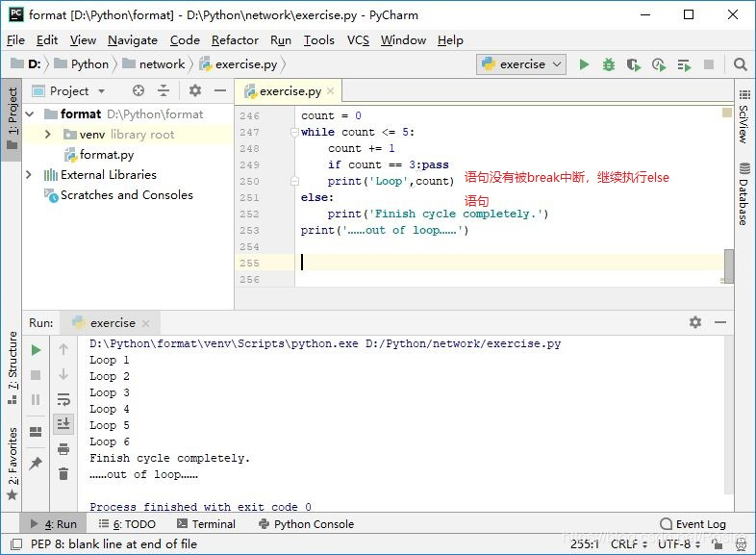Click the concurrency diagram run icon
This screenshot has height=555, width=756.
pos(684,64)
